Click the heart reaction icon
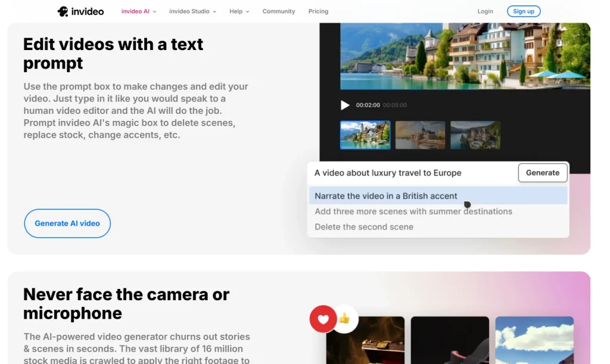610x364 pixels. 323,319
